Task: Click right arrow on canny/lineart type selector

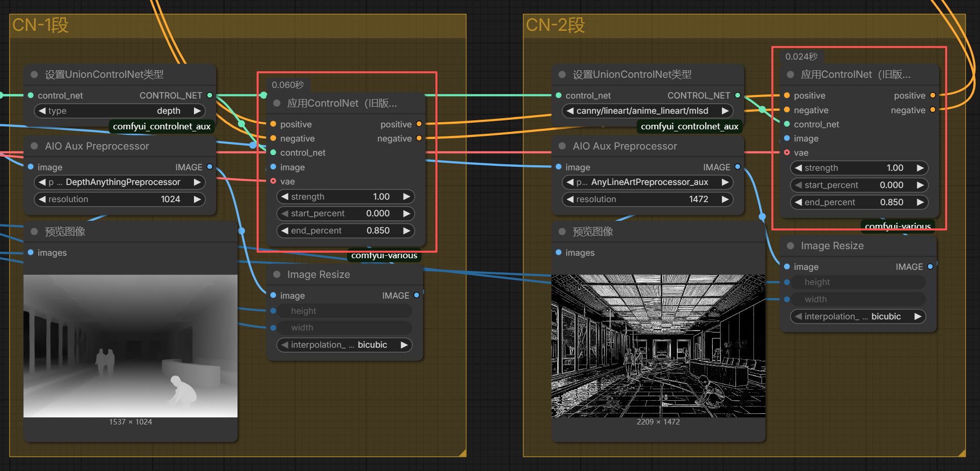Action: pyautogui.click(x=725, y=111)
